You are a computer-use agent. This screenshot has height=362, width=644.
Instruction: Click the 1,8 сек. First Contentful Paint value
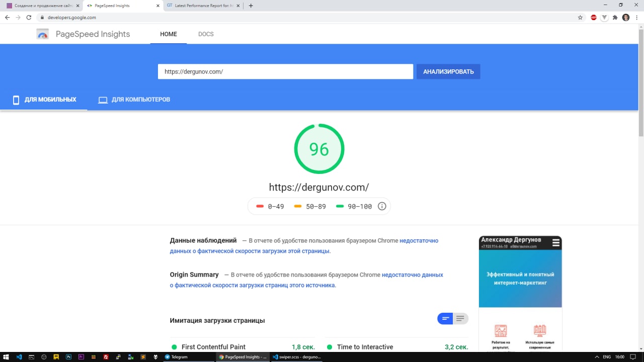303,347
